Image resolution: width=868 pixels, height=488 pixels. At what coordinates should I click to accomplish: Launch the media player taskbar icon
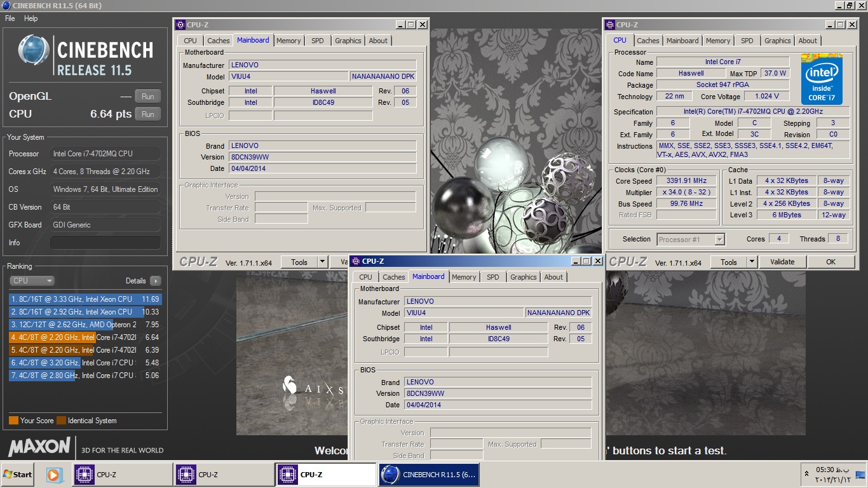pos(54,475)
